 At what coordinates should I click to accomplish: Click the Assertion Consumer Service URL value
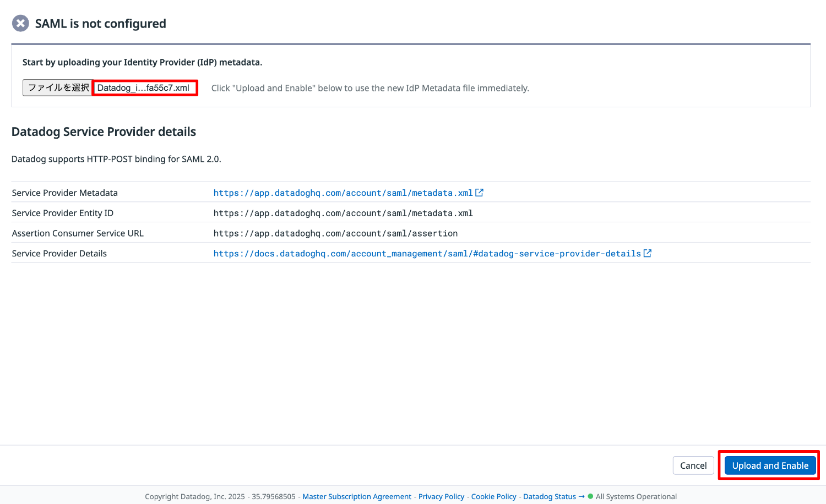[x=335, y=233]
